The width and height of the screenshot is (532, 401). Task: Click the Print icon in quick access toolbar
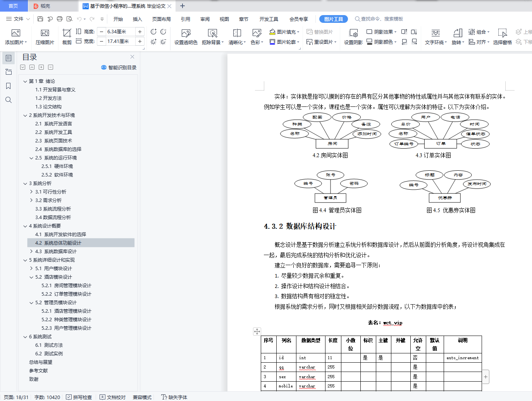60,19
